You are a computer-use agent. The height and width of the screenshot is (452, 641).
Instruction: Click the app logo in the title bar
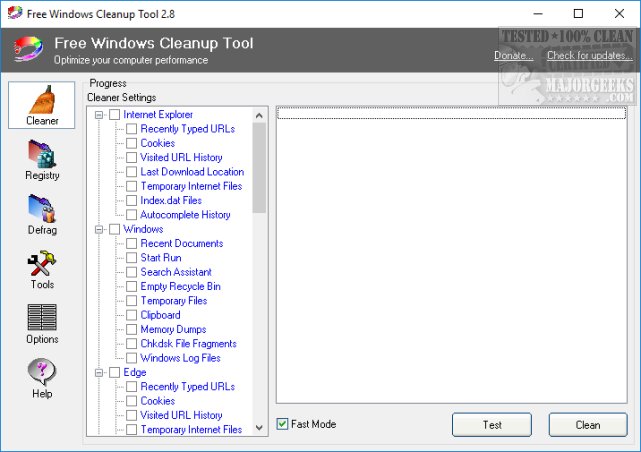[15, 13]
